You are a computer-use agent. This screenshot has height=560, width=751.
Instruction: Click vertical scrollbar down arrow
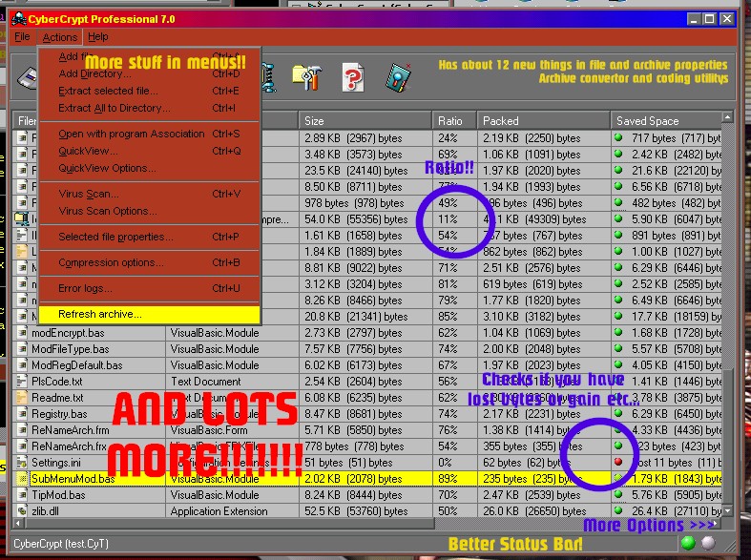tap(727, 510)
